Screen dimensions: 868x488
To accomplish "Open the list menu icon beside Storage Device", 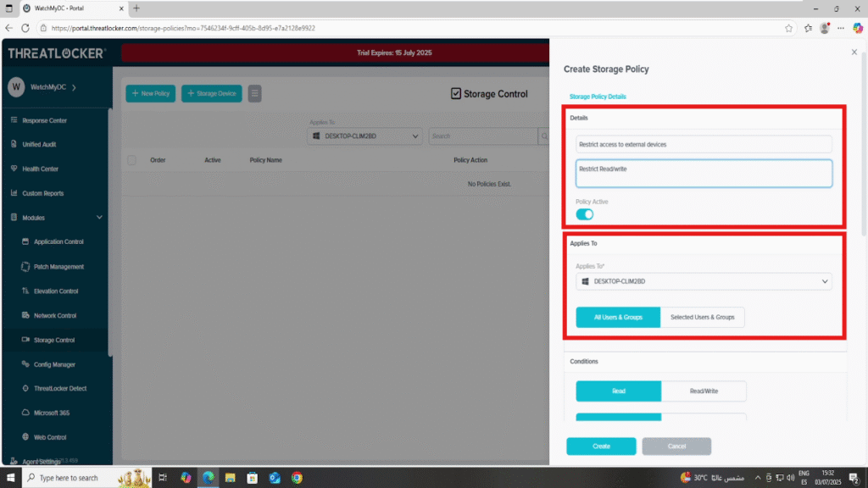I will [x=254, y=93].
